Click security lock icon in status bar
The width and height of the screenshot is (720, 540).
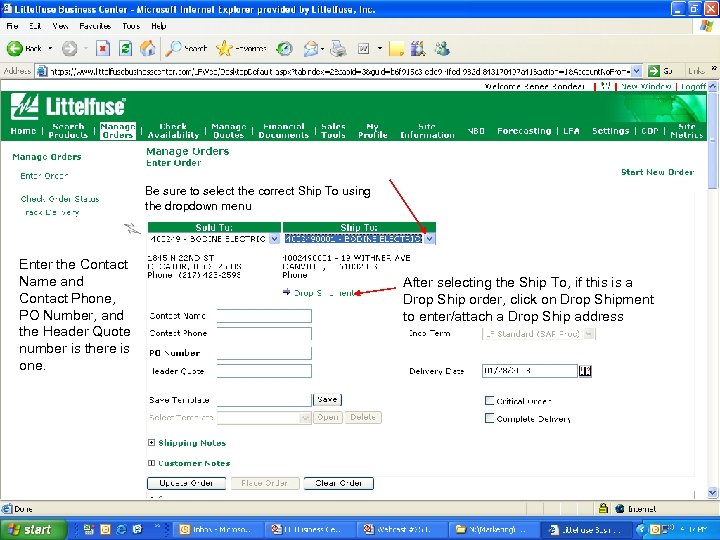(x=603, y=508)
